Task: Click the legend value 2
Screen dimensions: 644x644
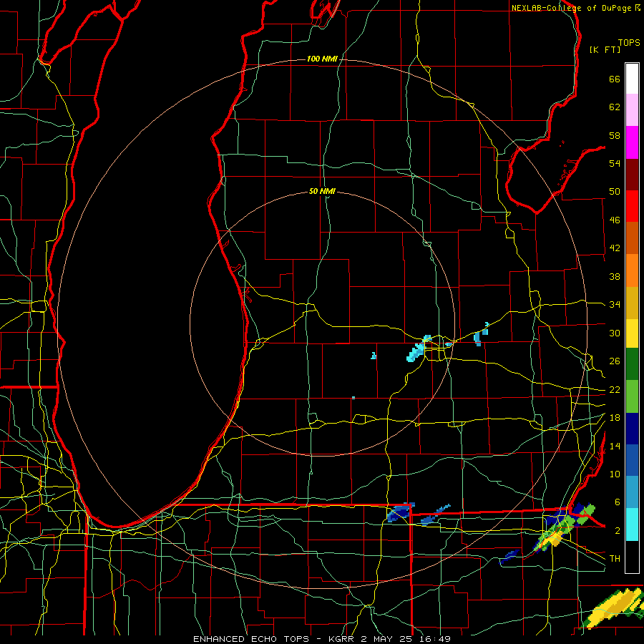Action: coord(617,531)
